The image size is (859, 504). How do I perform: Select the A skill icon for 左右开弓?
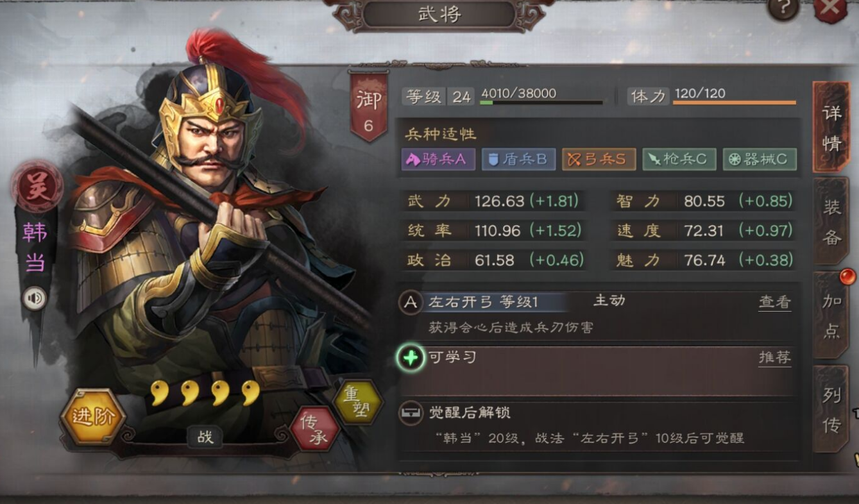coord(411,302)
